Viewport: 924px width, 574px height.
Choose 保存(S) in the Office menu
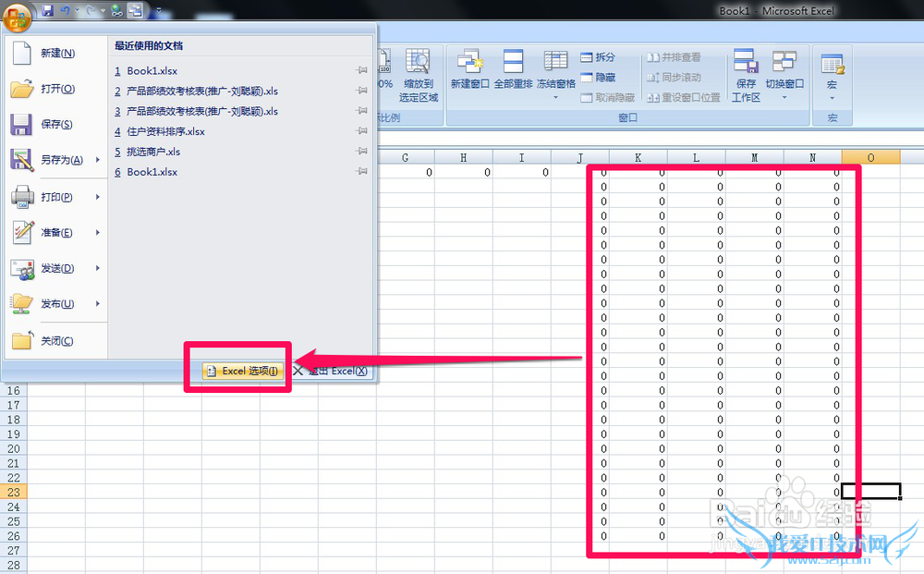click(56, 124)
